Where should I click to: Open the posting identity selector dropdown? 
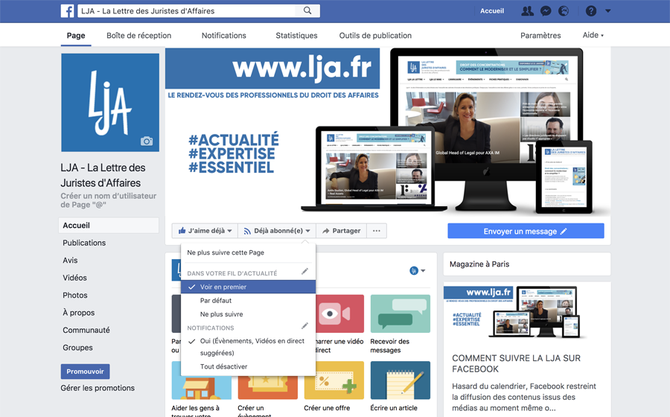(x=417, y=270)
